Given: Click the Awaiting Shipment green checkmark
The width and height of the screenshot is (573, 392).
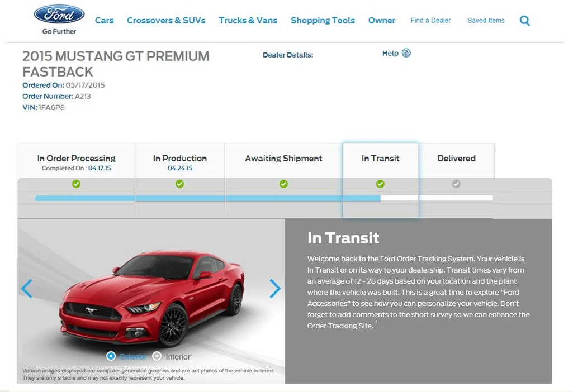Looking at the screenshot, I should point(283,184).
